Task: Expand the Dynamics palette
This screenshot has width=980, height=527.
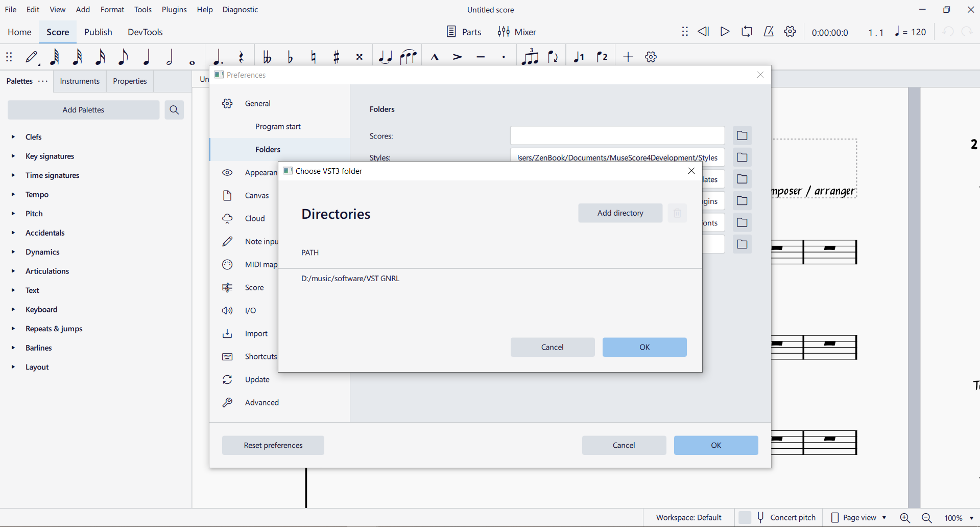Action: (x=13, y=252)
